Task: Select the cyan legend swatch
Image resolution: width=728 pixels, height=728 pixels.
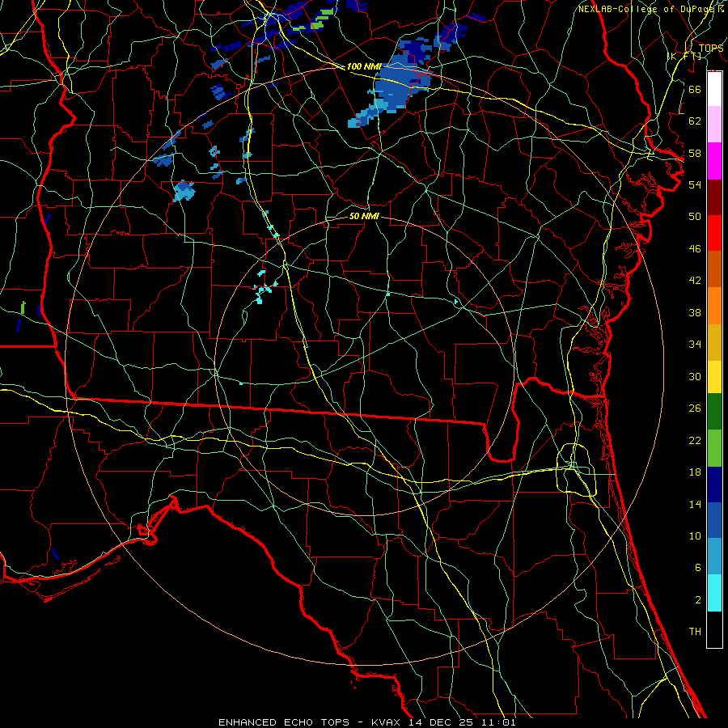Action: point(714,593)
